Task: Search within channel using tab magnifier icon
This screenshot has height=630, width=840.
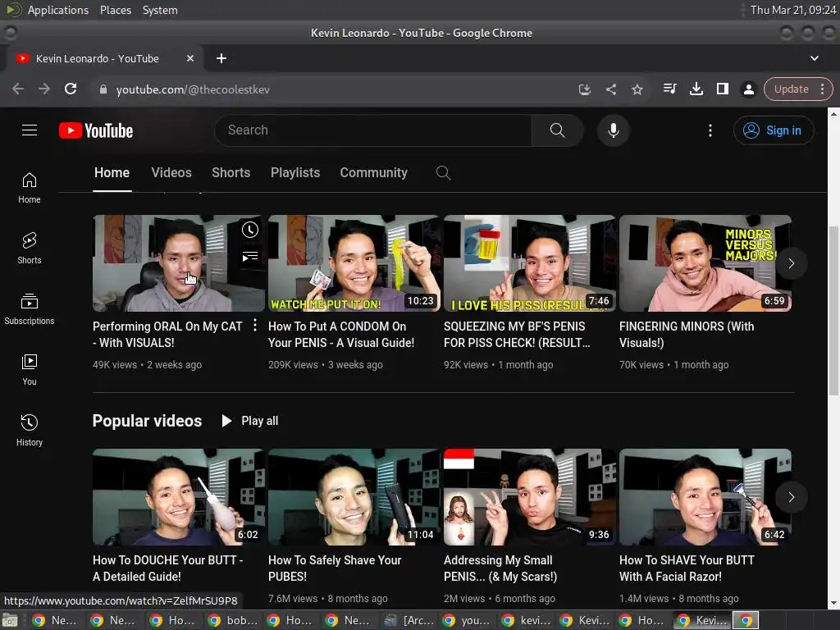Action: pos(443,172)
